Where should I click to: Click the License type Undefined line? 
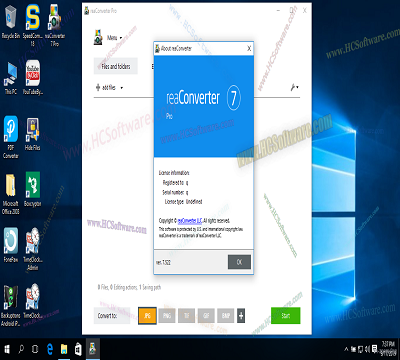[x=183, y=202]
